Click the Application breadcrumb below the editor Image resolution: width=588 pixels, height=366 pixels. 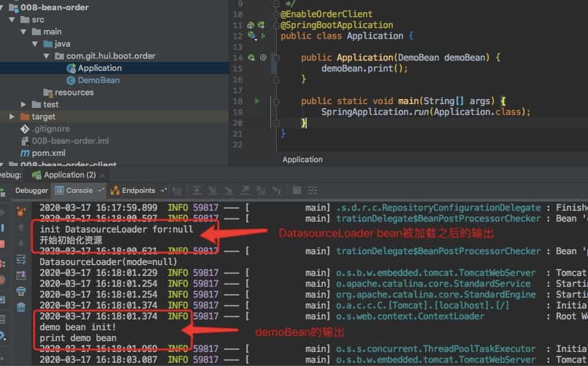coord(302,160)
